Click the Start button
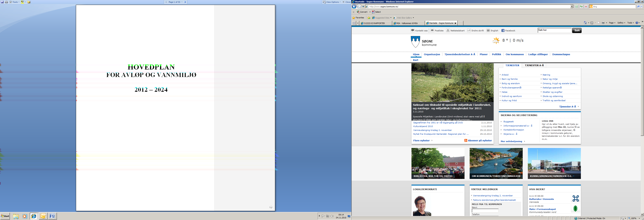Image resolution: width=644 pixels, height=220 pixels. pyautogui.click(x=5, y=216)
